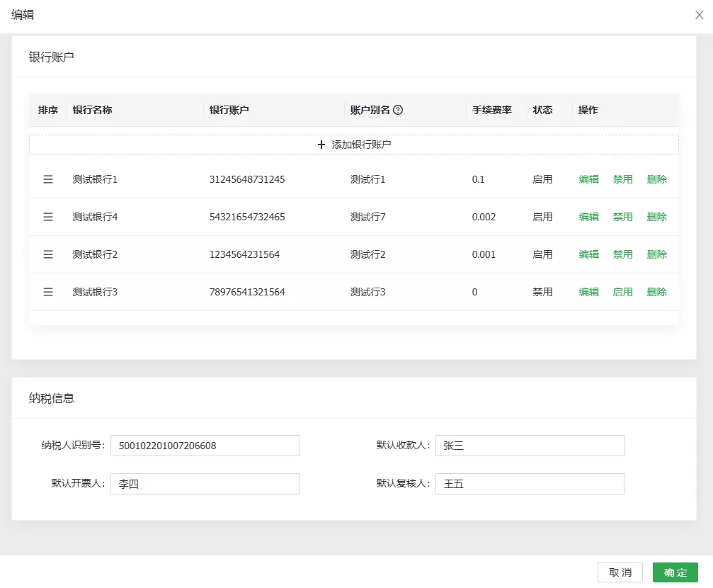
Task: Click the drag handle for 测试银行4 row
Action: click(48, 217)
